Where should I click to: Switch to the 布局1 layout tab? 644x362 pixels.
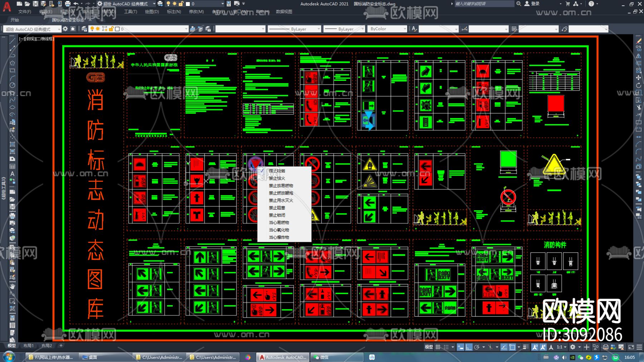point(29,346)
